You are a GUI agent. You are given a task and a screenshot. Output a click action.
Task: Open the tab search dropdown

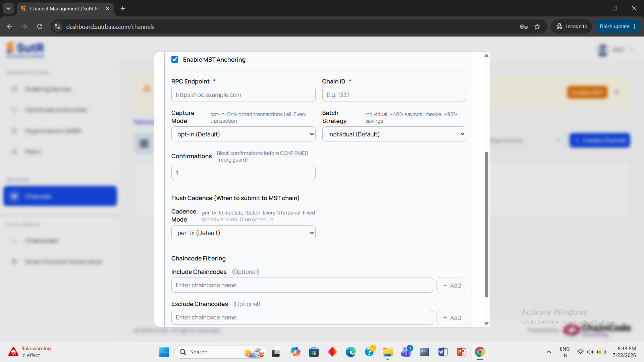8,8
